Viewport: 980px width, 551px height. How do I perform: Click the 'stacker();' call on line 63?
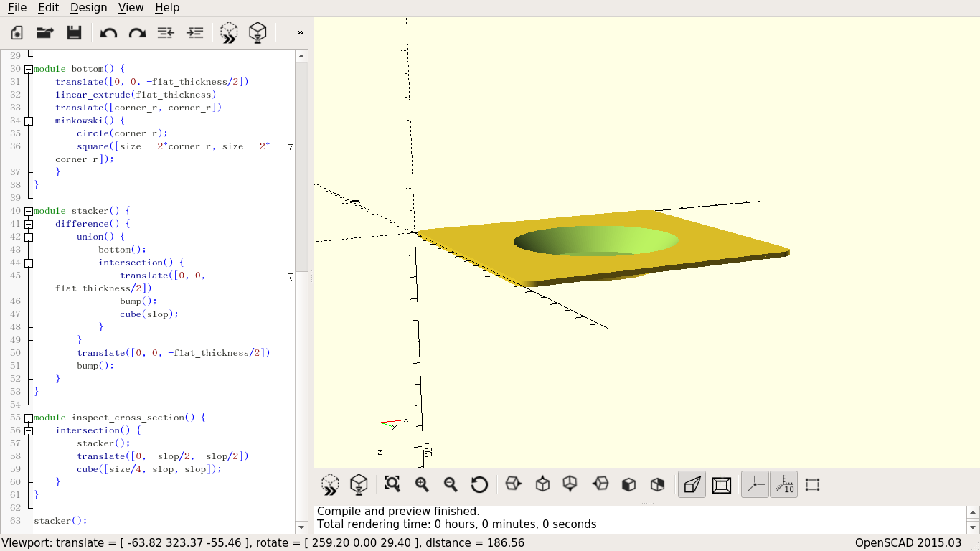pyautogui.click(x=60, y=521)
